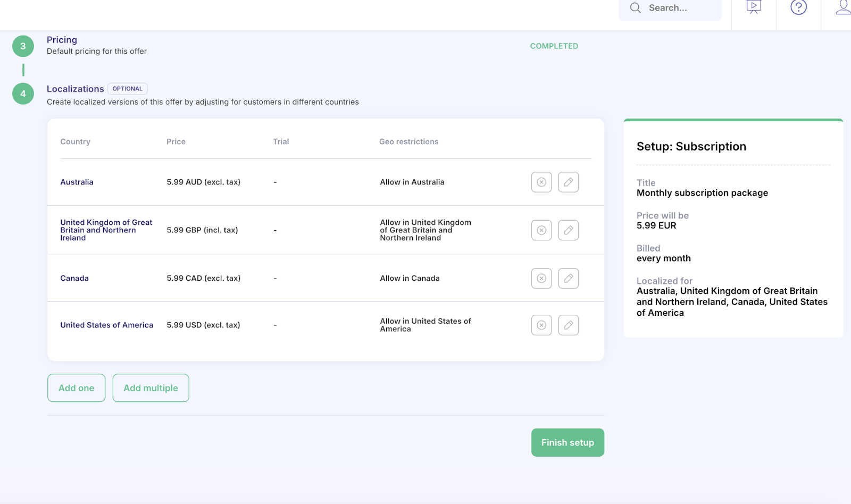Screen dimensions: 851x504
Task: Edit the Australia localization row
Action: (568, 182)
